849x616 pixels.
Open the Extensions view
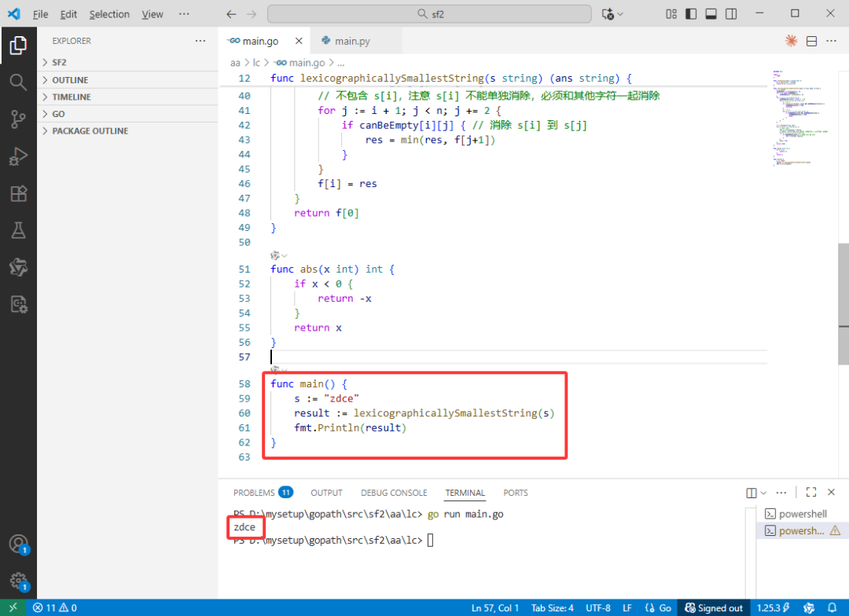[18, 193]
